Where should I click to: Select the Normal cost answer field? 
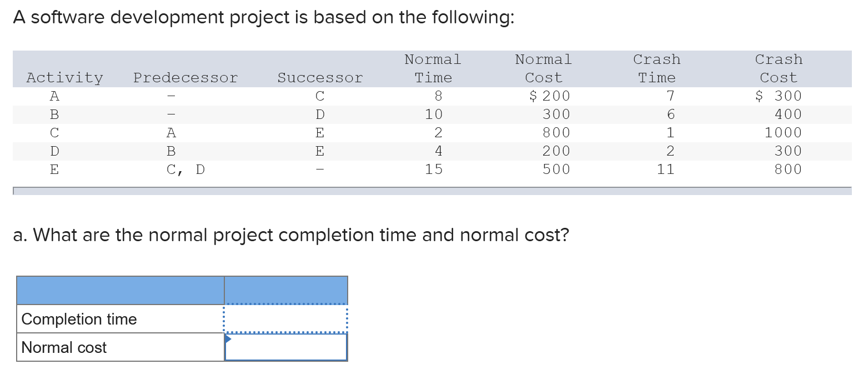pos(285,346)
